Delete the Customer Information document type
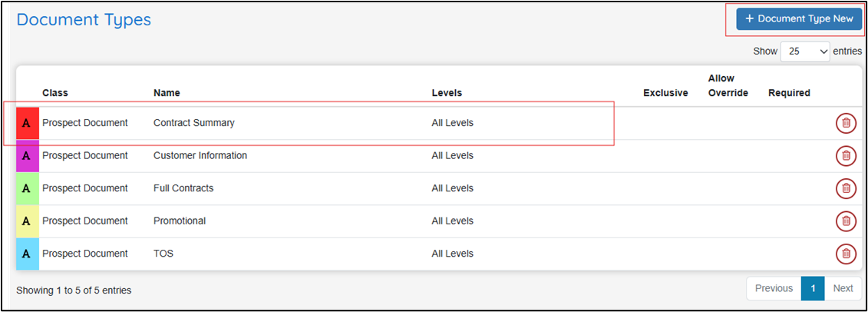Viewport: 868px width, 312px height. point(846,156)
